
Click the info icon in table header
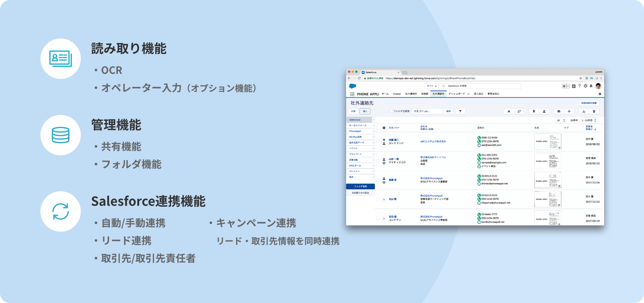click(384, 128)
